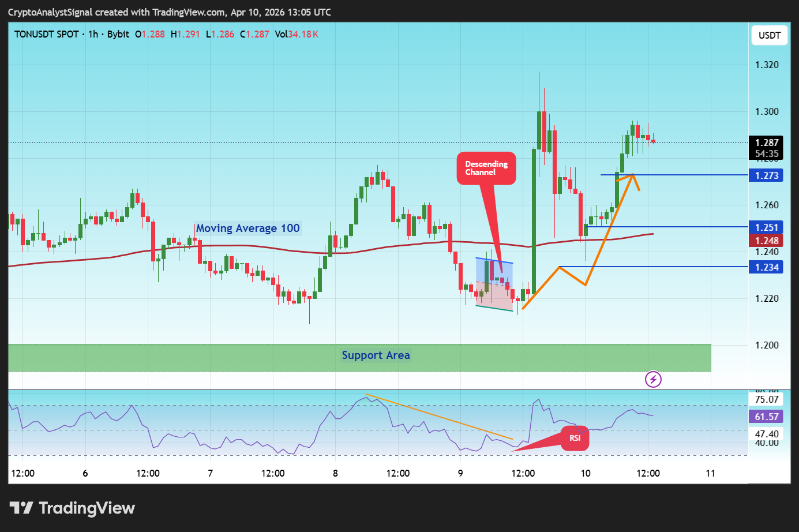Click date 8 on the time axis
Image resolution: width=799 pixels, height=532 pixels.
pyautogui.click(x=335, y=473)
